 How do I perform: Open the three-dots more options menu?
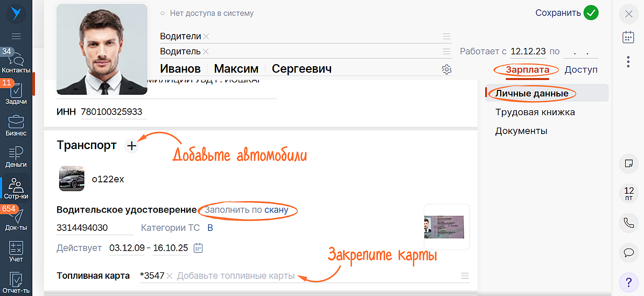click(x=628, y=61)
